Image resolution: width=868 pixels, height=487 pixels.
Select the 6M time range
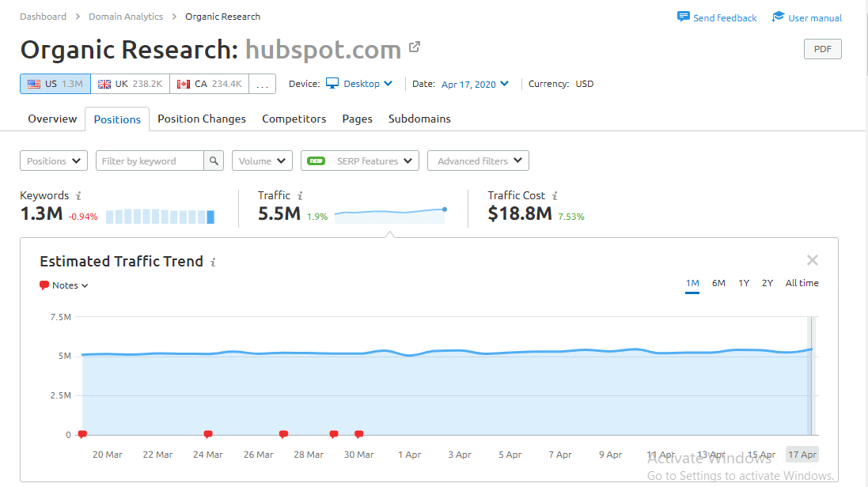click(718, 283)
